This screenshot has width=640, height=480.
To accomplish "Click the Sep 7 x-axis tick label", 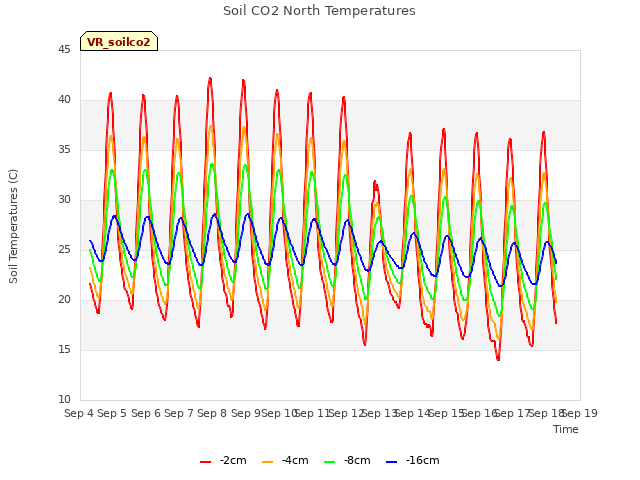I will (179, 413).
